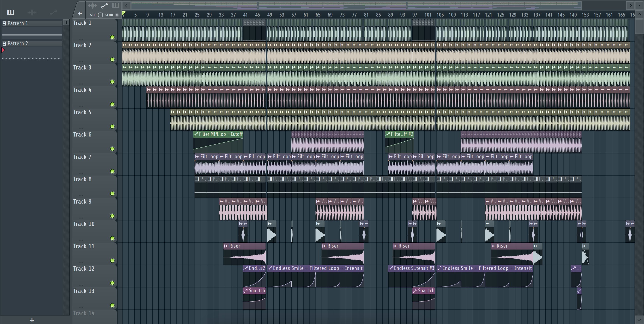Open first Sna..tch clip menu on Track 13
Image resolution: width=644 pixels, height=324 pixels.
tap(246, 291)
